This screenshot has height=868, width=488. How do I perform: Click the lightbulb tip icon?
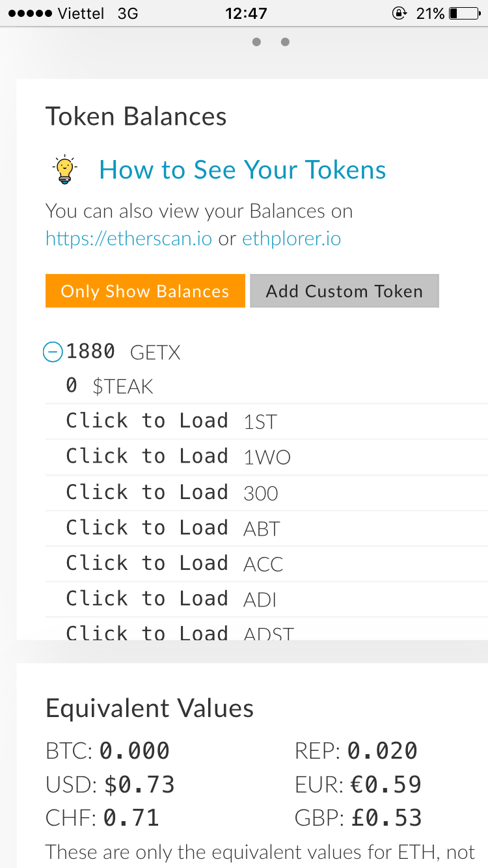pos(64,170)
